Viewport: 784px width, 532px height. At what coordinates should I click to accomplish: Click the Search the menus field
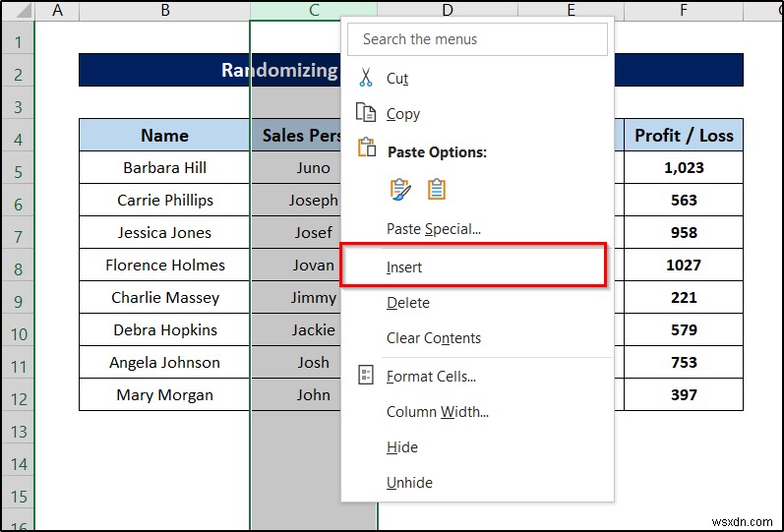click(477, 39)
